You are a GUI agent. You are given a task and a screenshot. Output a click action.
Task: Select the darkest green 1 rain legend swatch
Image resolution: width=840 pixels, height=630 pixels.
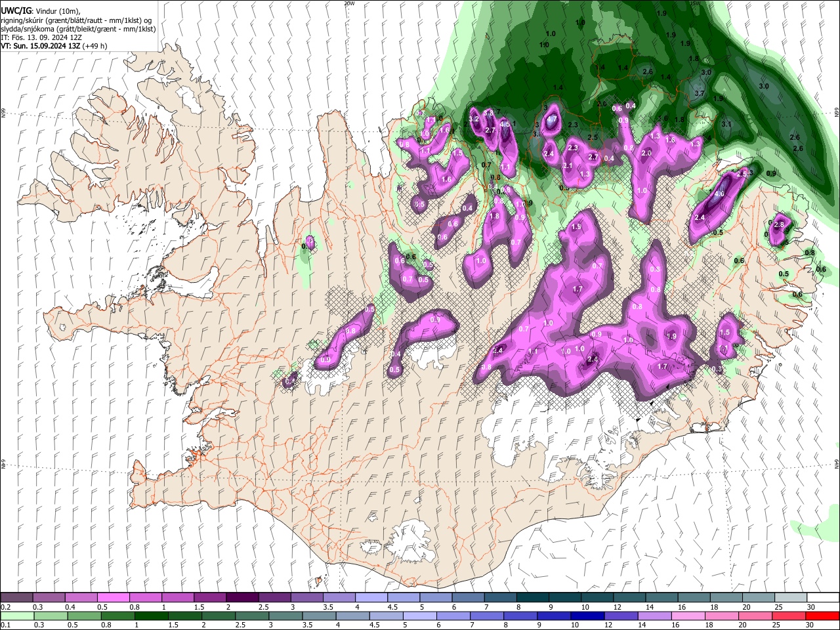coord(151,616)
